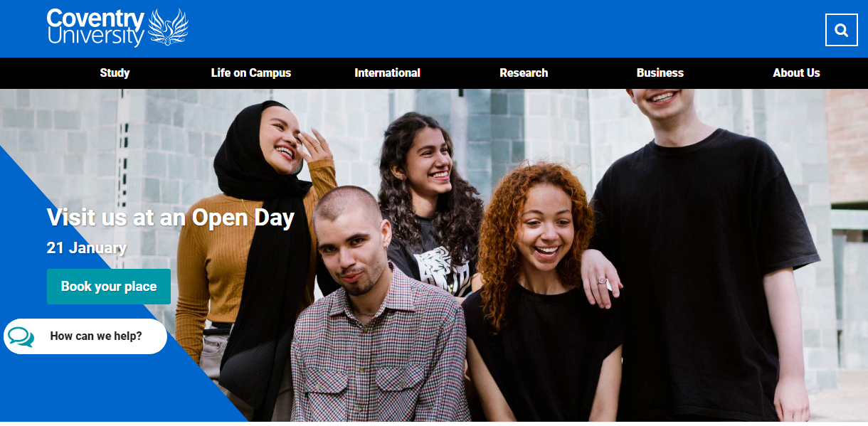The width and height of the screenshot is (868, 426).
Task: Click the 21 January date text
Action: point(87,248)
